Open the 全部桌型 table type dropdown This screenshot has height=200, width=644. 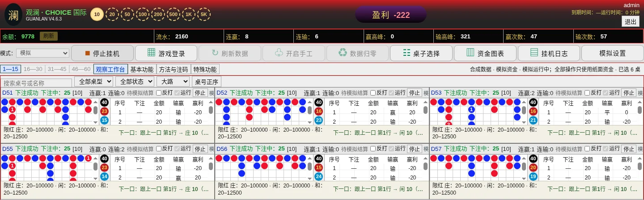pyautogui.click(x=93, y=81)
